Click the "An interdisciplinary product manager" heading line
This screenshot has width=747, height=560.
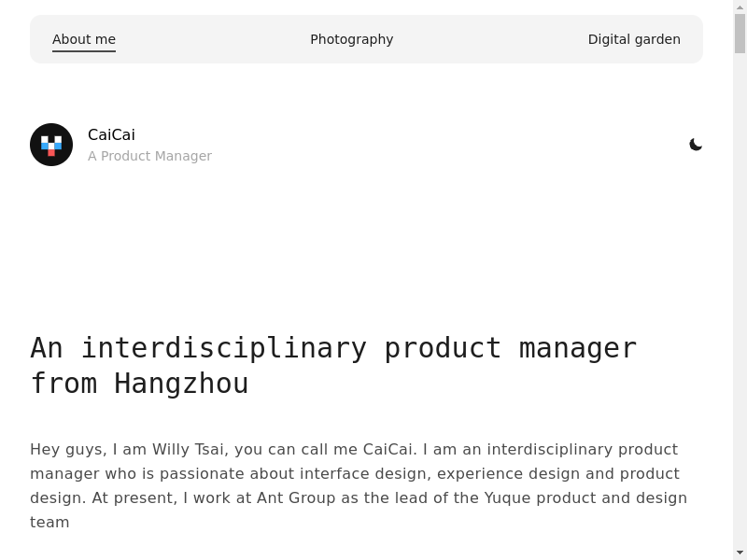[x=333, y=347]
